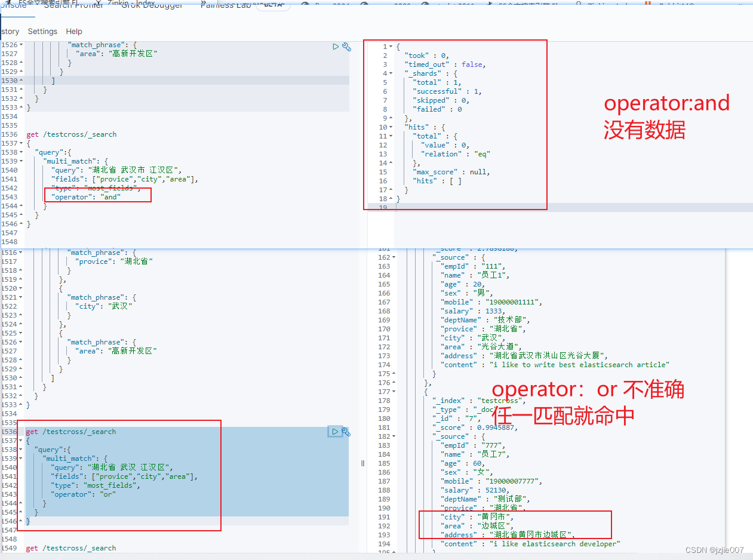This screenshot has width=753, height=560.
Task: Click the empty "hits" : [ ] line
Action: (437, 181)
